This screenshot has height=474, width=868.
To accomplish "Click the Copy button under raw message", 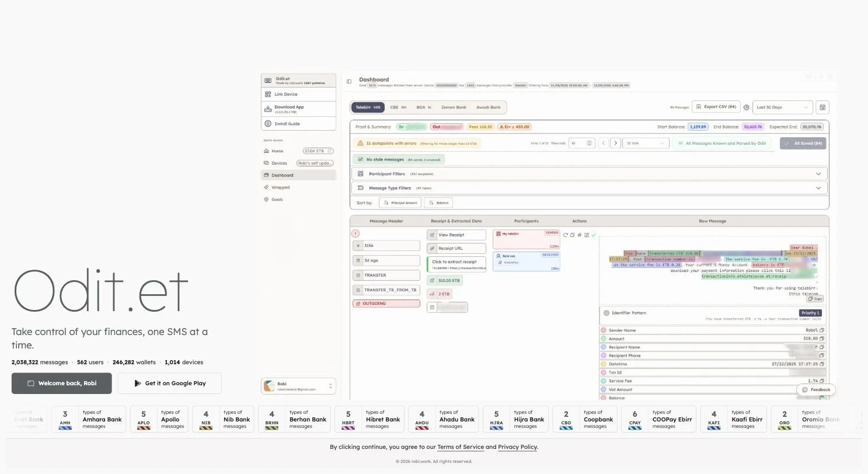I will click(x=815, y=299).
